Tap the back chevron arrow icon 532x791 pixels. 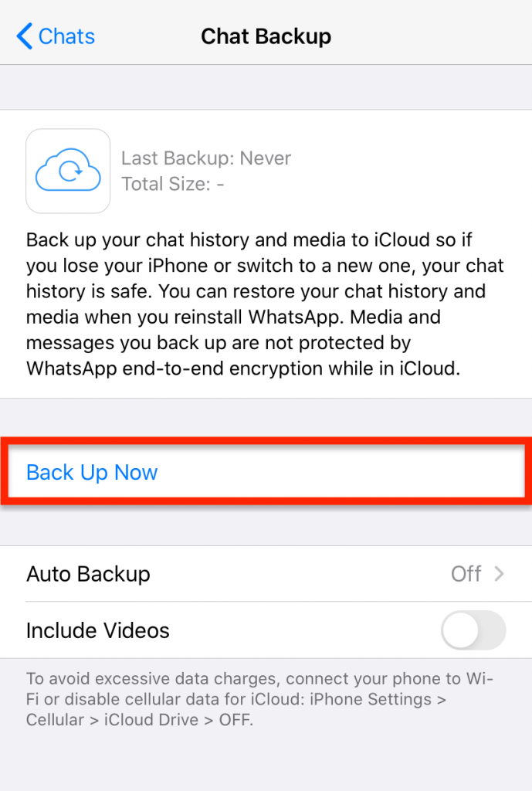coord(24,36)
